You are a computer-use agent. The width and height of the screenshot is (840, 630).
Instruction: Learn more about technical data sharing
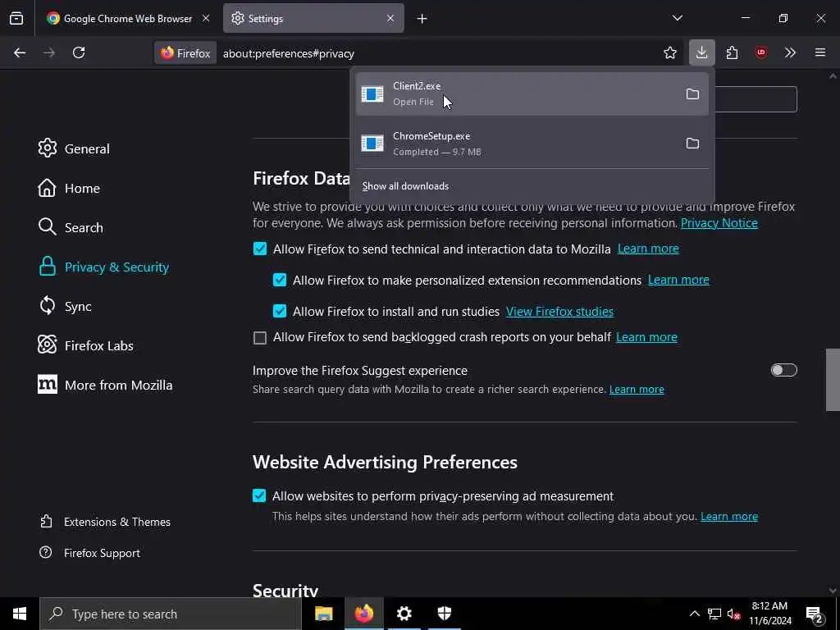pos(648,249)
